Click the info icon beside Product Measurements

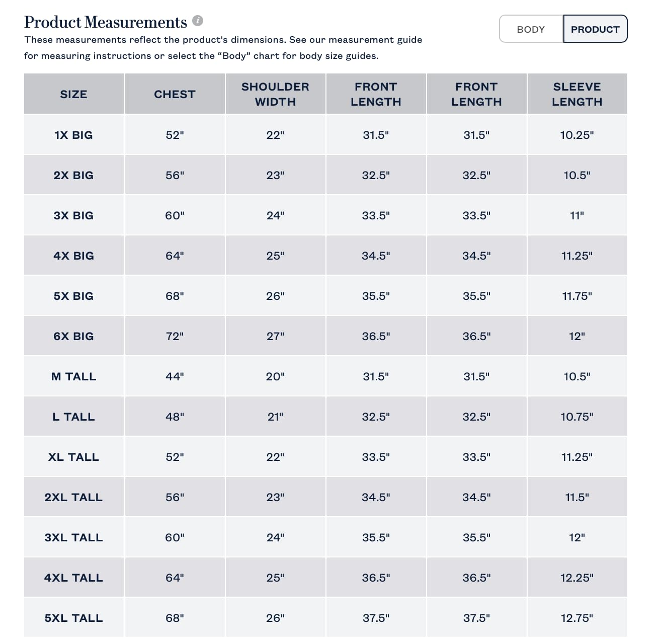(x=198, y=21)
